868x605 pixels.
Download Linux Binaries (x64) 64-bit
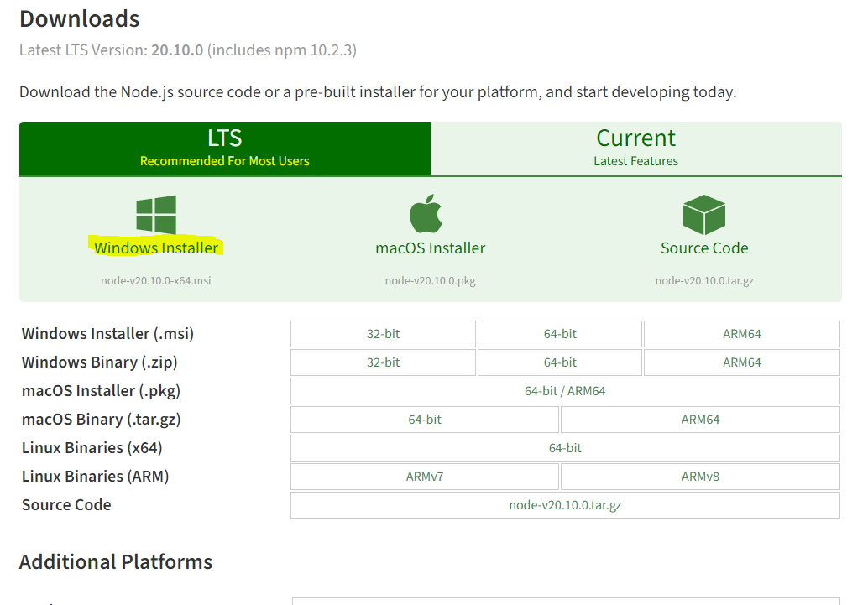tap(565, 448)
